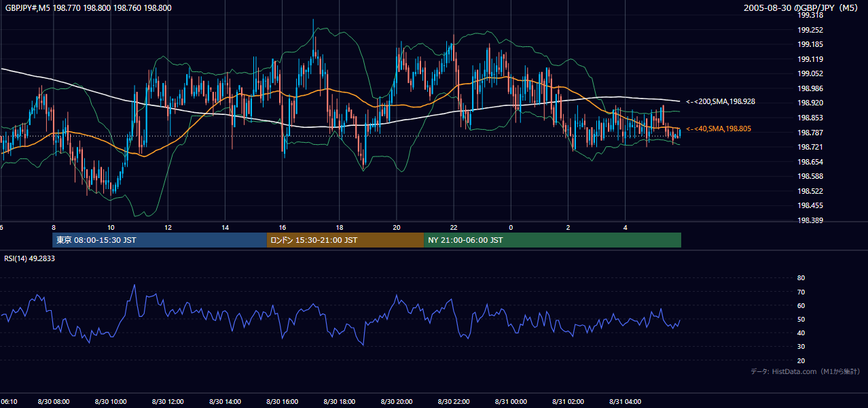The width and height of the screenshot is (868, 408).
Task: Click RSI level 80 on the axis
Action: point(801,278)
